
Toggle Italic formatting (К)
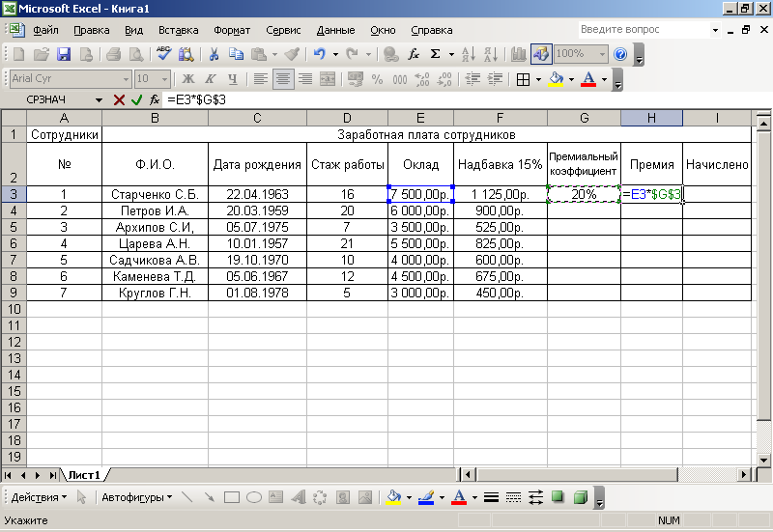click(211, 79)
